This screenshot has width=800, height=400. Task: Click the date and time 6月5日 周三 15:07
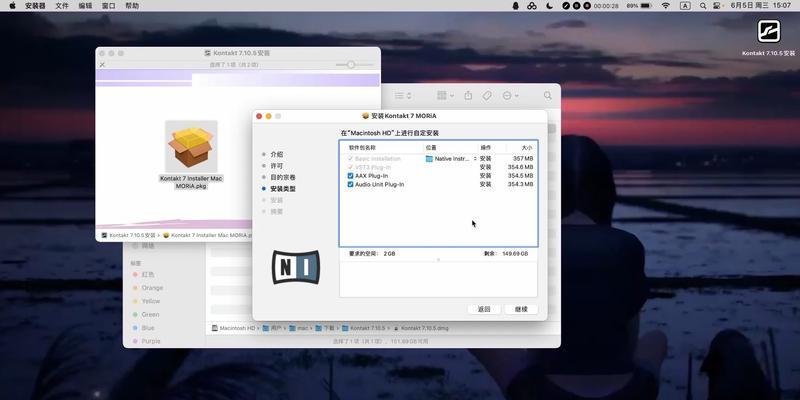pyautogui.click(x=761, y=6)
